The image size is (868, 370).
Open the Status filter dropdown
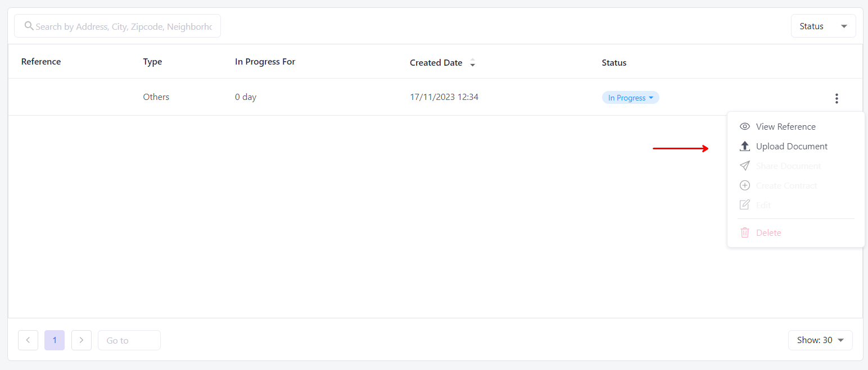[x=823, y=26]
